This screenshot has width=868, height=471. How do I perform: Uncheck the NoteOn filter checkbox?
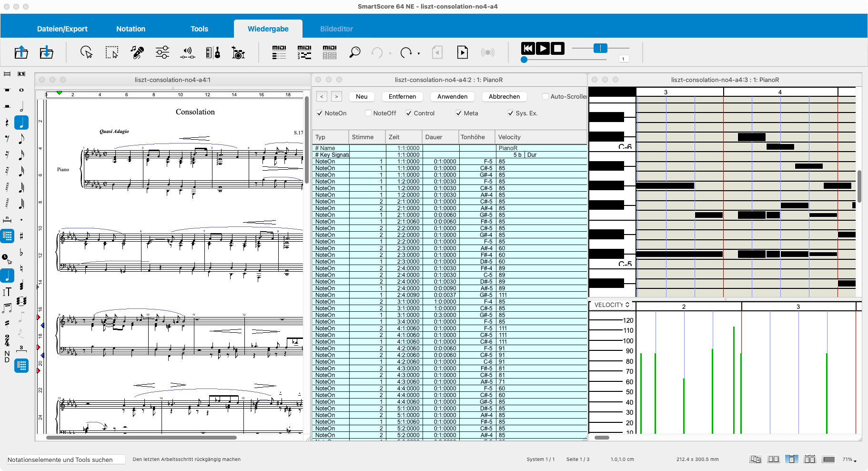(320, 113)
